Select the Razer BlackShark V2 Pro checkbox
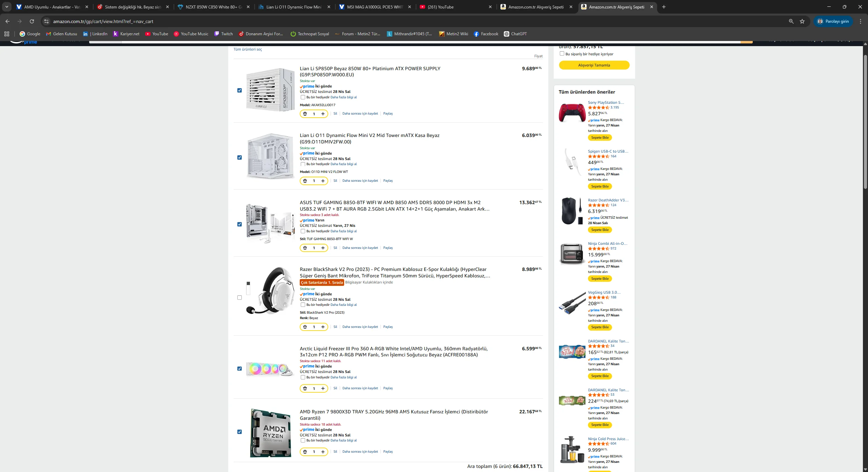 point(240,298)
